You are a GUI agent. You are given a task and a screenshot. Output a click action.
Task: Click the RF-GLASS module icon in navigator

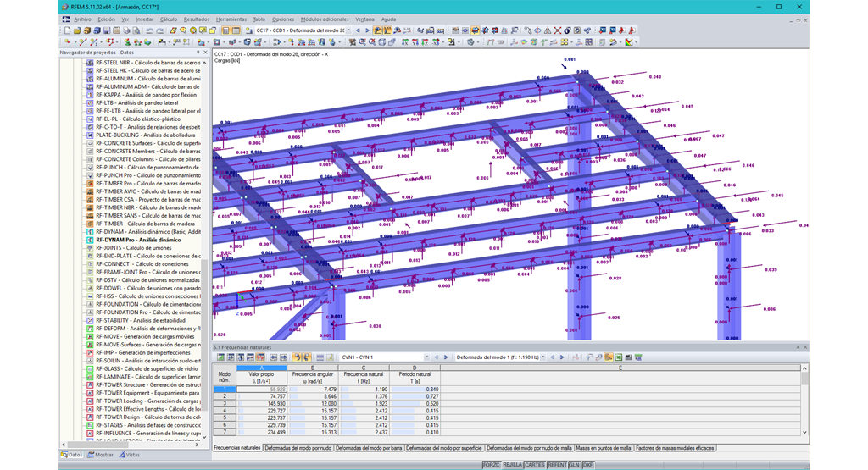coord(90,369)
